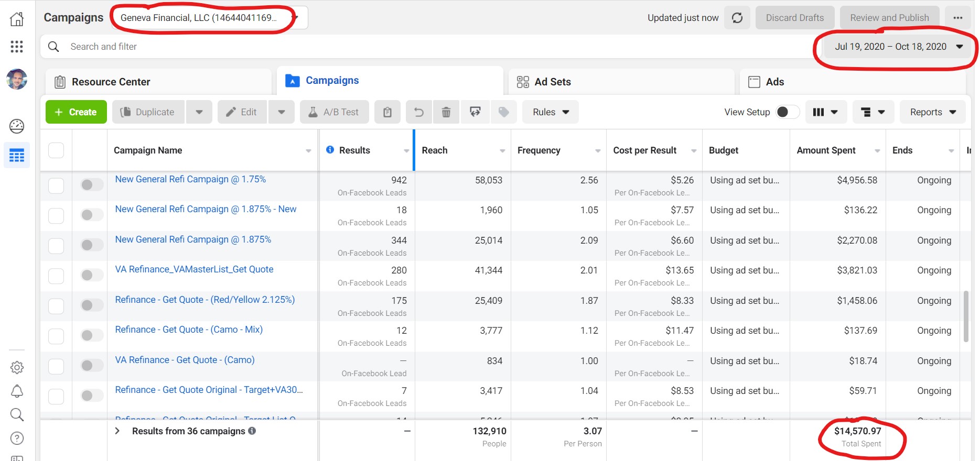
Task: Switch to Campaigns tab
Action: tap(390, 81)
